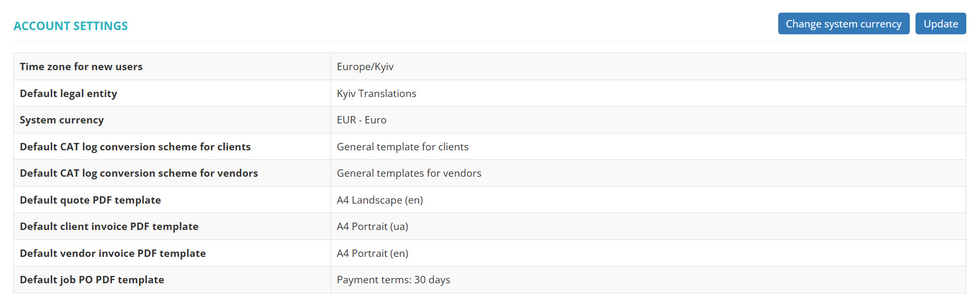Image resolution: width=980 pixels, height=307 pixels.
Task: Click Default CAT log scheme for vendors label
Action: (x=139, y=173)
